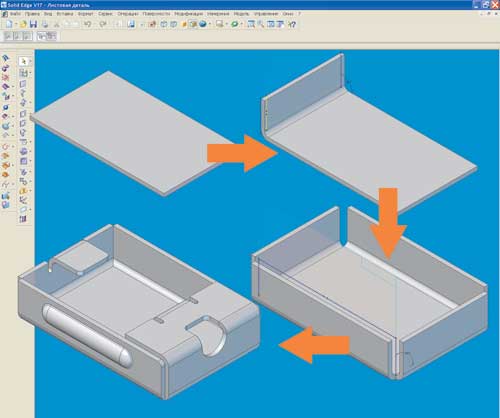Open the Вставка menu
This screenshot has height=418, width=500.
click(x=65, y=14)
